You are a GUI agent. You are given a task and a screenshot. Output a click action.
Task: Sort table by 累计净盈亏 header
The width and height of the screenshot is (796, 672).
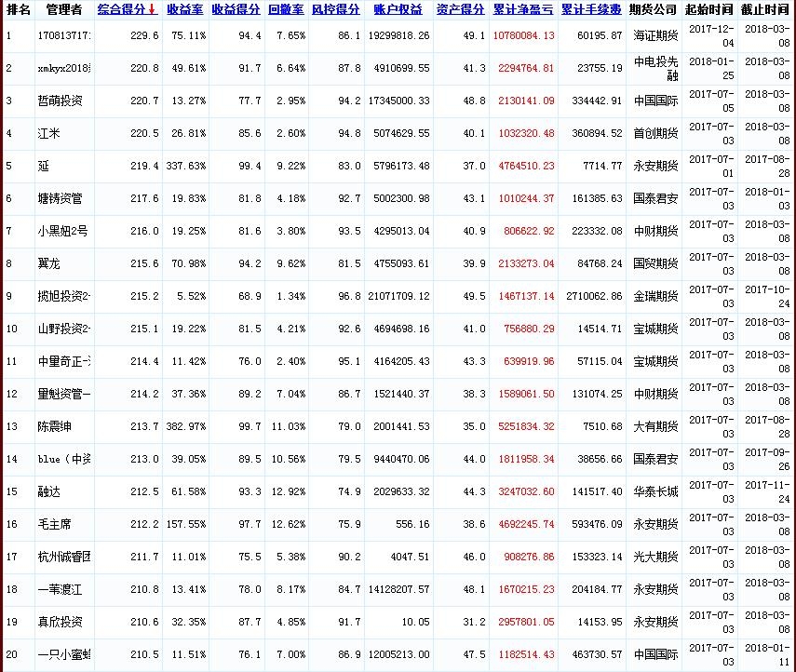[522, 9]
